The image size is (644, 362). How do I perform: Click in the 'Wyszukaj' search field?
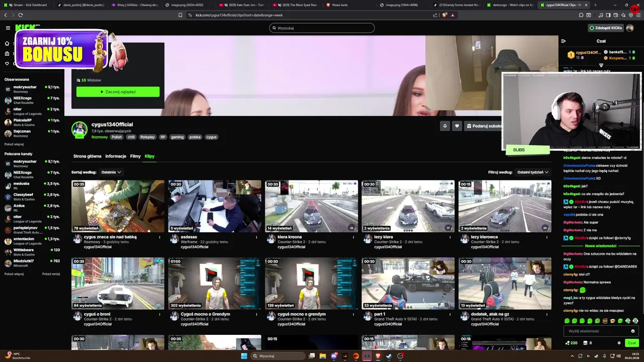click(322, 28)
